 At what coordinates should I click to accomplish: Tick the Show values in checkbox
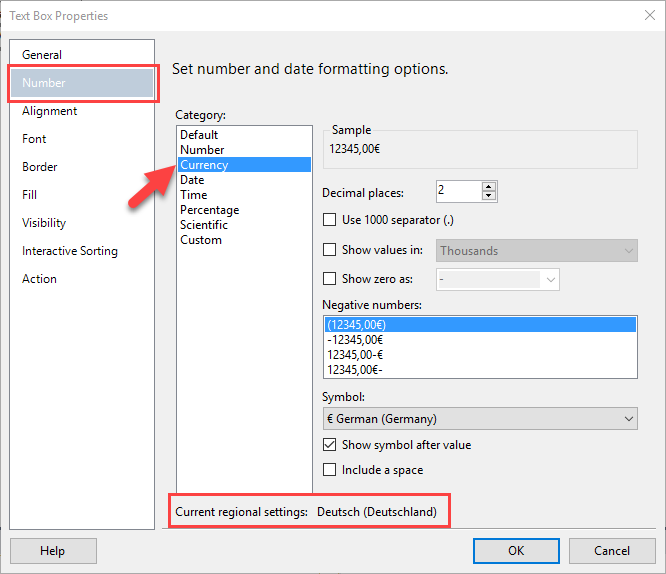330,249
